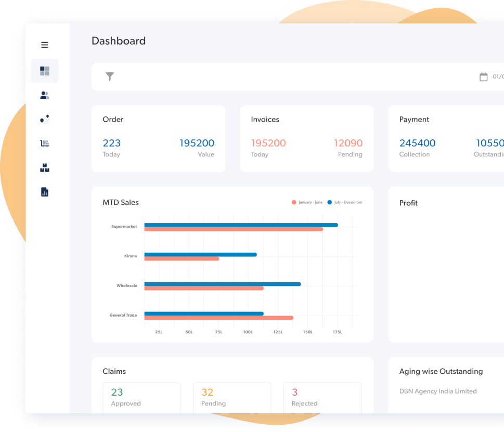Click the General Trade blue bar

pyautogui.click(x=204, y=314)
